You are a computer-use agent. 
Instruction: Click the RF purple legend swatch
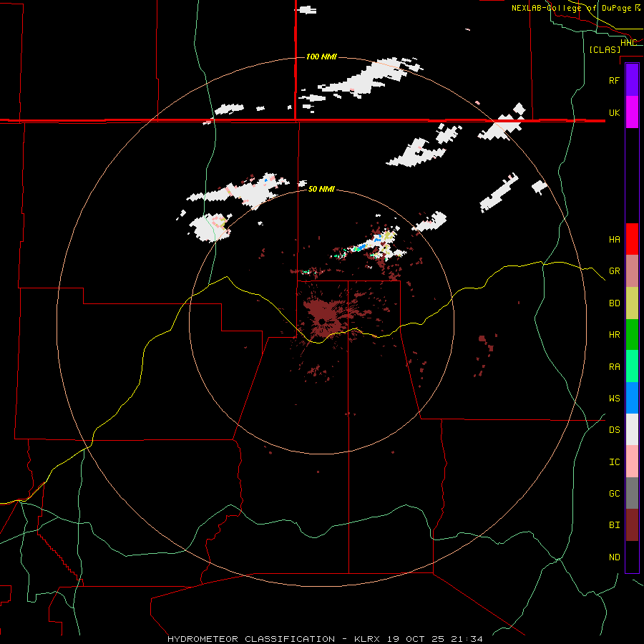click(x=632, y=80)
